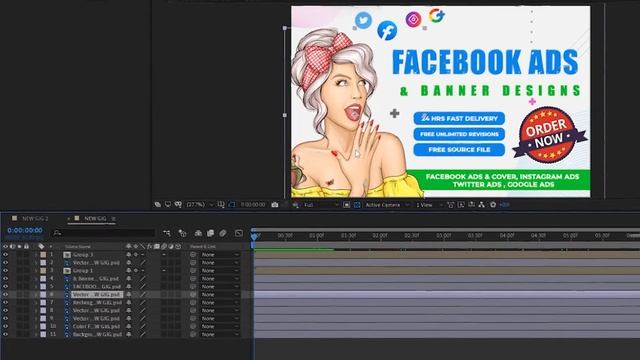Image resolution: width=640 pixels, height=360 pixels.
Task: Open the Fast Previews icon
Action: (x=461, y=204)
